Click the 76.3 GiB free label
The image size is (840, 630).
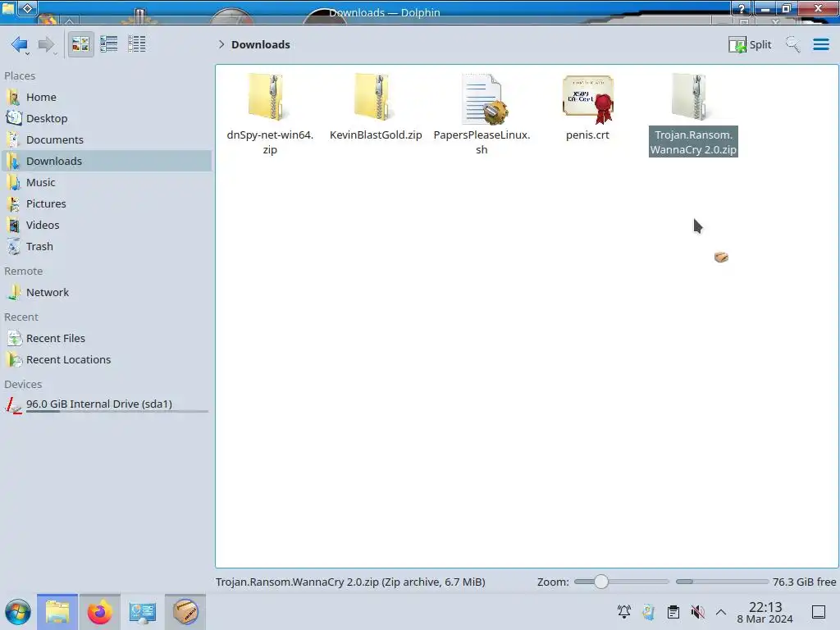click(x=804, y=582)
